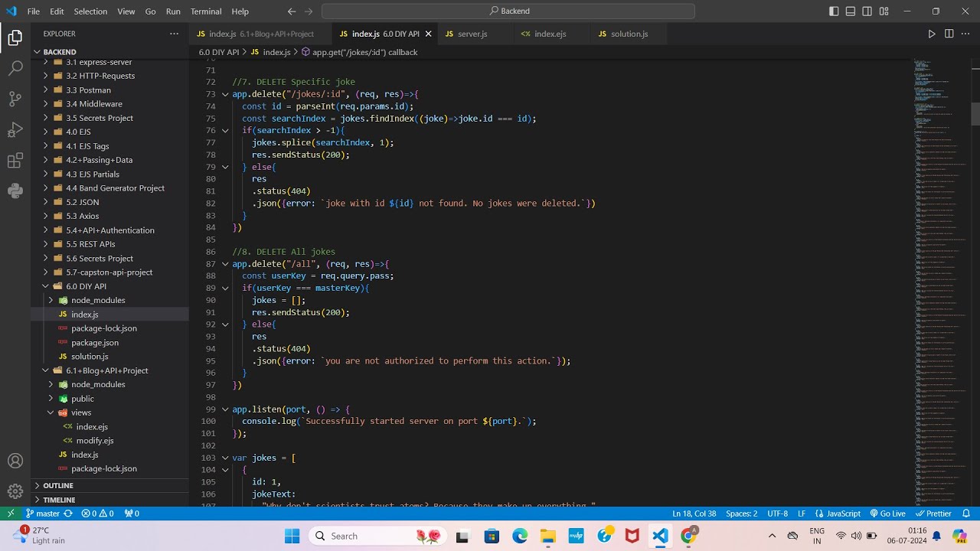Expand the TIMELINE section
Image resolution: width=980 pixels, height=551 pixels.
110,499
